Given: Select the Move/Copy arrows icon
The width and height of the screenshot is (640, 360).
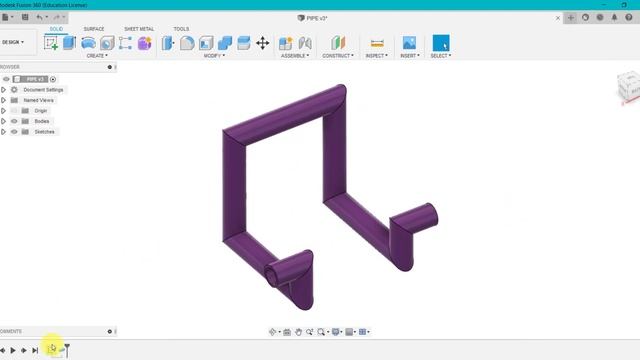Looking at the screenshot, I should (x=262, y=43).
